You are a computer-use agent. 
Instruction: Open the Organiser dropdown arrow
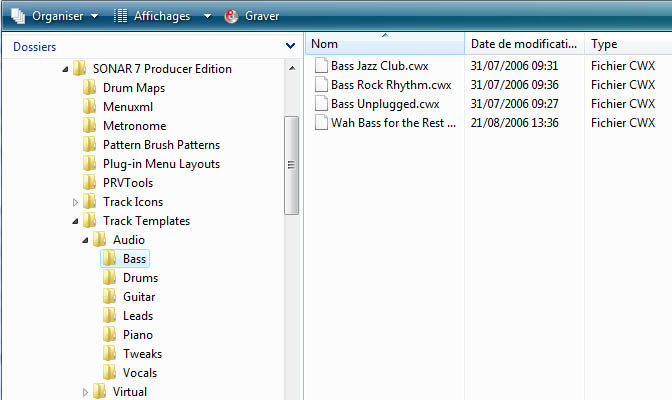[95, 16]
